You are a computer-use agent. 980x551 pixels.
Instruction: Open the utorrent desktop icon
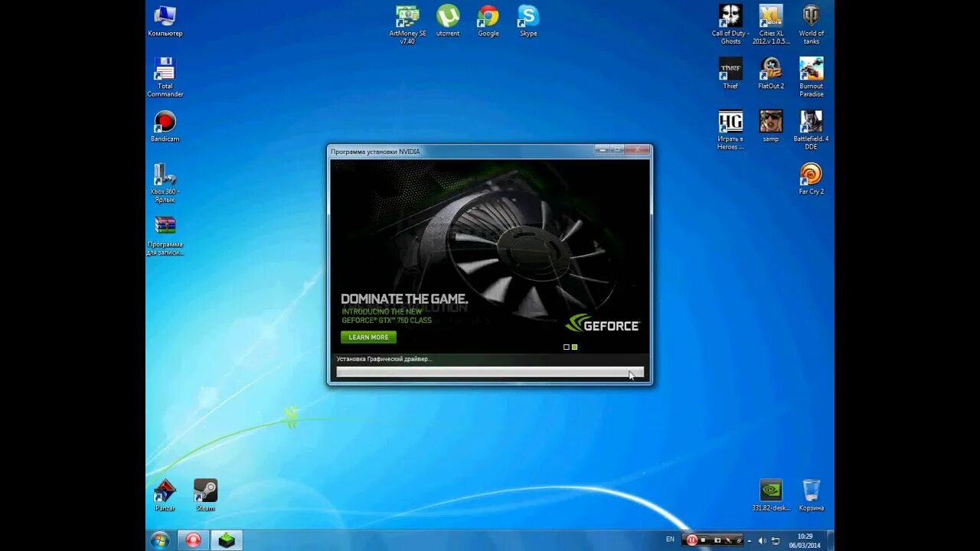(x=448, y=21)
